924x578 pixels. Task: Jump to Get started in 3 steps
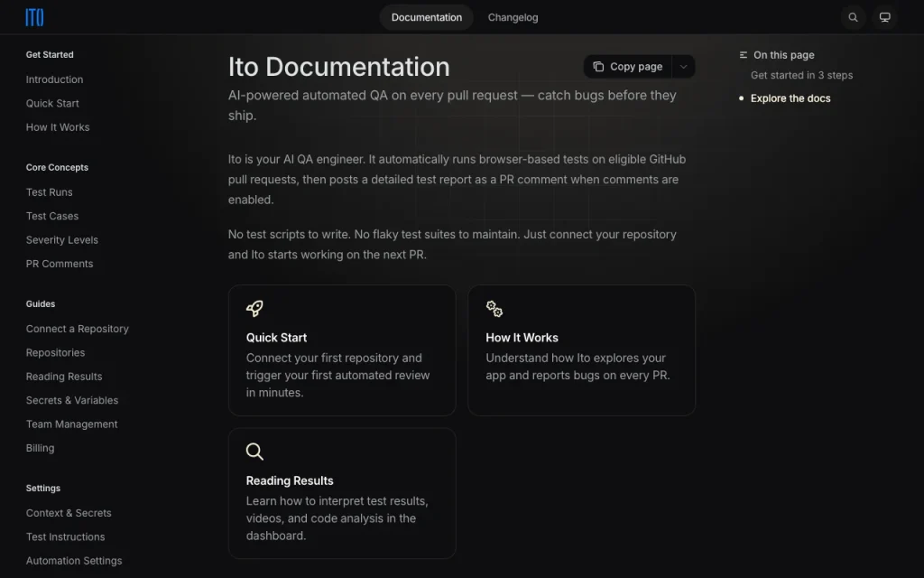[x=801, y=76]
